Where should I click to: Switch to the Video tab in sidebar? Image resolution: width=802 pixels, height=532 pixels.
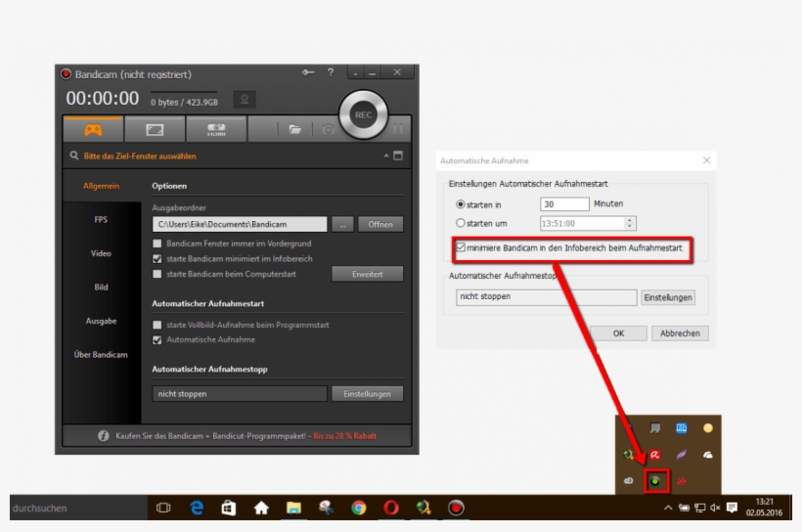pos(101,253)
